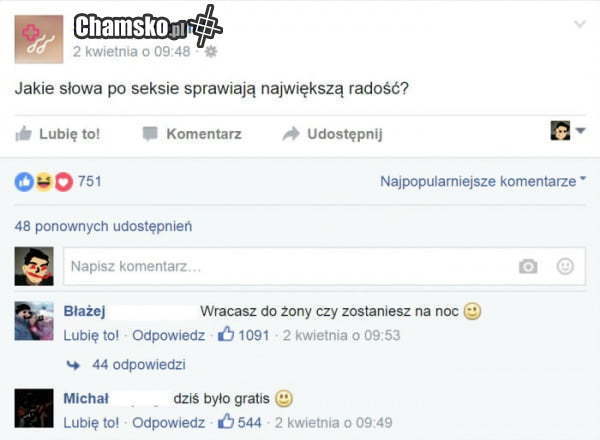Click the red heart love reaction icon

click(x=64, y=182)
